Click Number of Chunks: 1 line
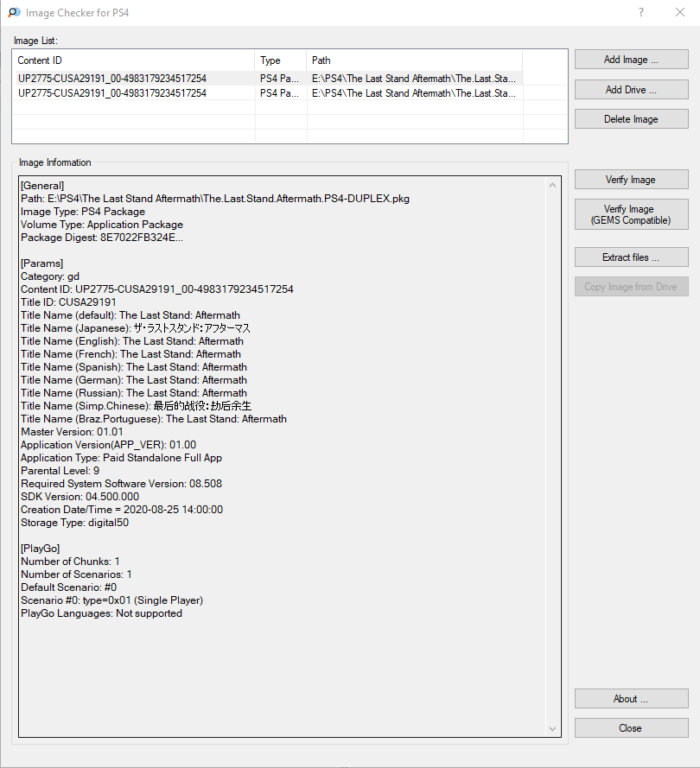Screen dimensions: 700x768 point(70,562)
